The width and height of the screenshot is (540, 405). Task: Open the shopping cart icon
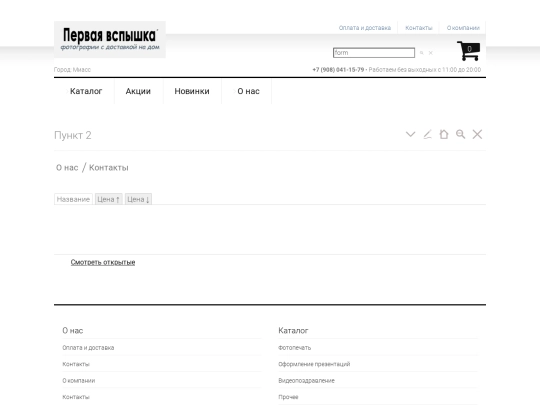pyautogui.click(x=468, y=51)
